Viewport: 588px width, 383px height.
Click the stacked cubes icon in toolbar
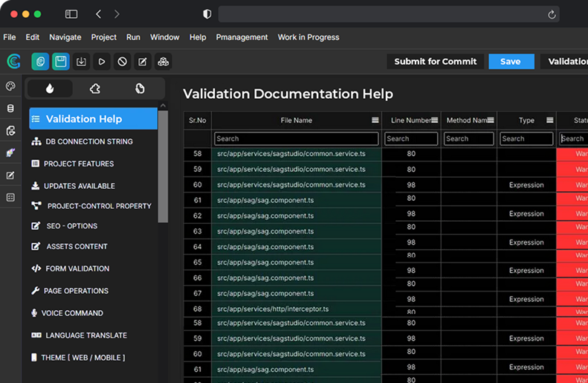pyautogui.click(x=163, y=62)
